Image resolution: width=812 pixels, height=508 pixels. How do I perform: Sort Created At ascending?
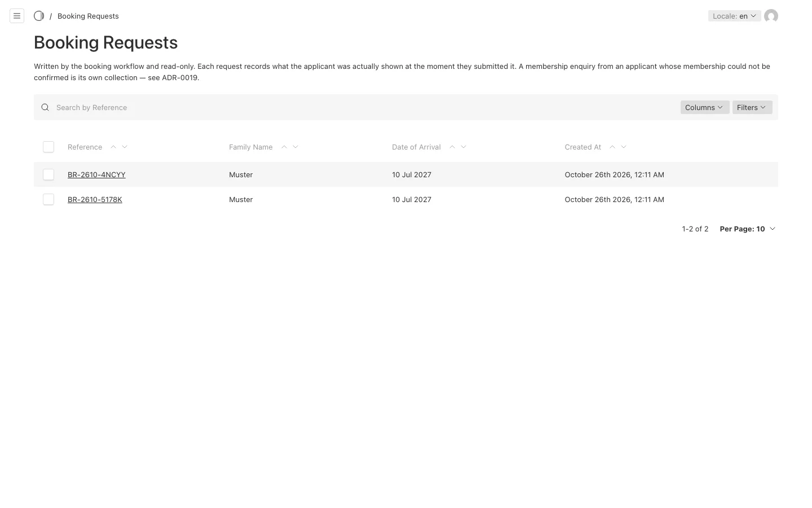[x=612, y=147]
